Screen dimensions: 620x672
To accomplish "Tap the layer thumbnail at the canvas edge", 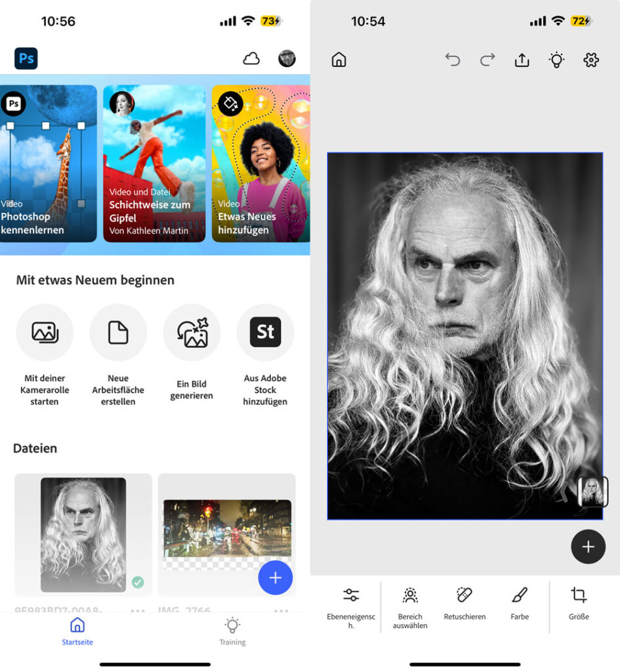I will click(x=592, y=492).
